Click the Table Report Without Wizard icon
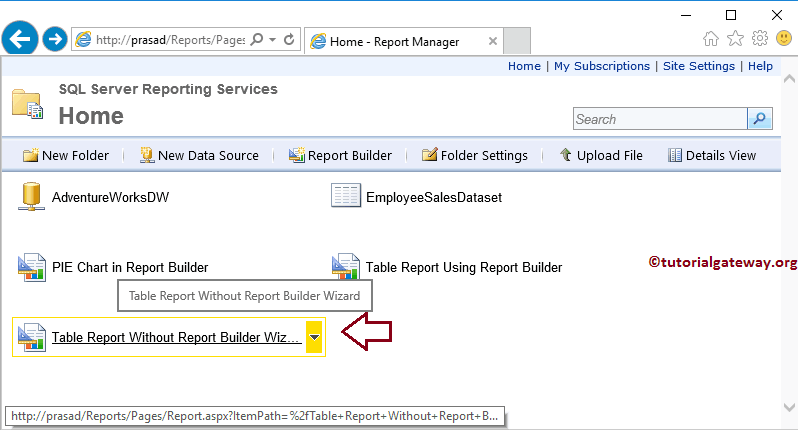798x430 pixels. point(32,337)
